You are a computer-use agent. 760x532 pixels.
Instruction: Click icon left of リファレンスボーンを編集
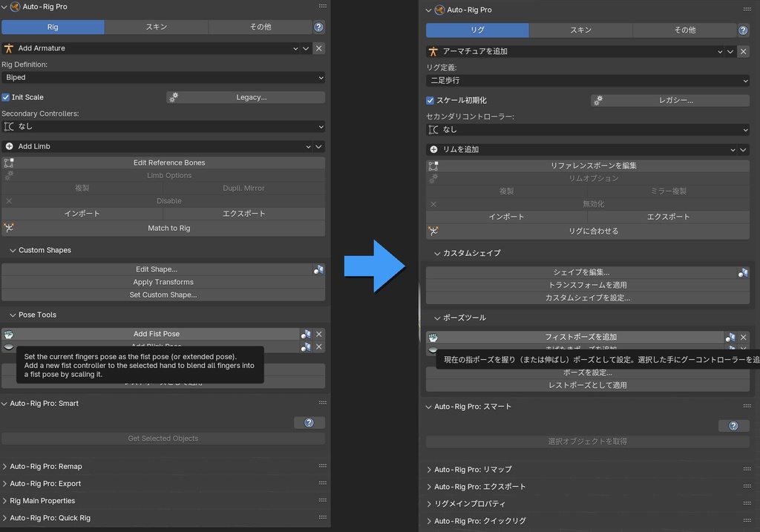click(433, 165)
